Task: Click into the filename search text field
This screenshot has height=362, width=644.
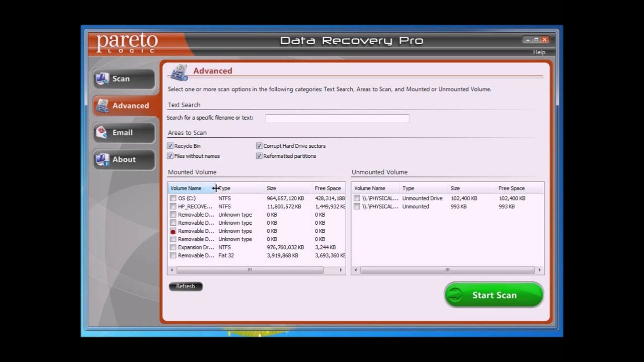Action: (x=337, y=118)
